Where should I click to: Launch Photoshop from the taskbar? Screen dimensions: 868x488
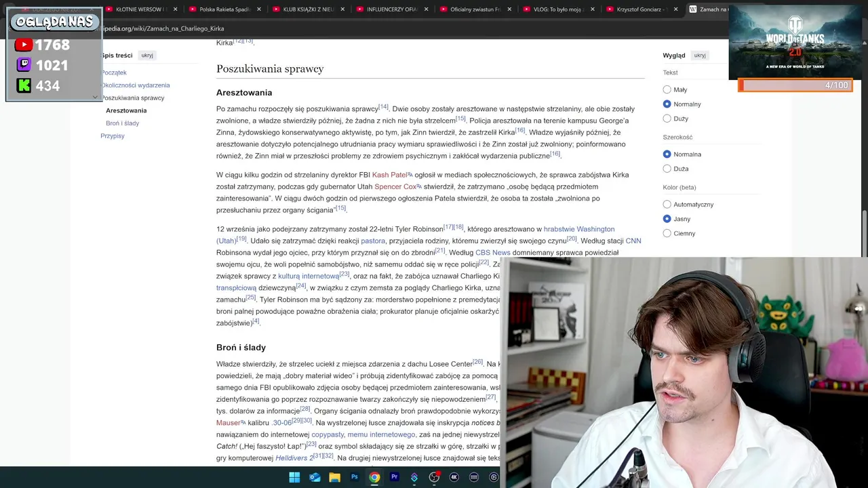[354, 477]
